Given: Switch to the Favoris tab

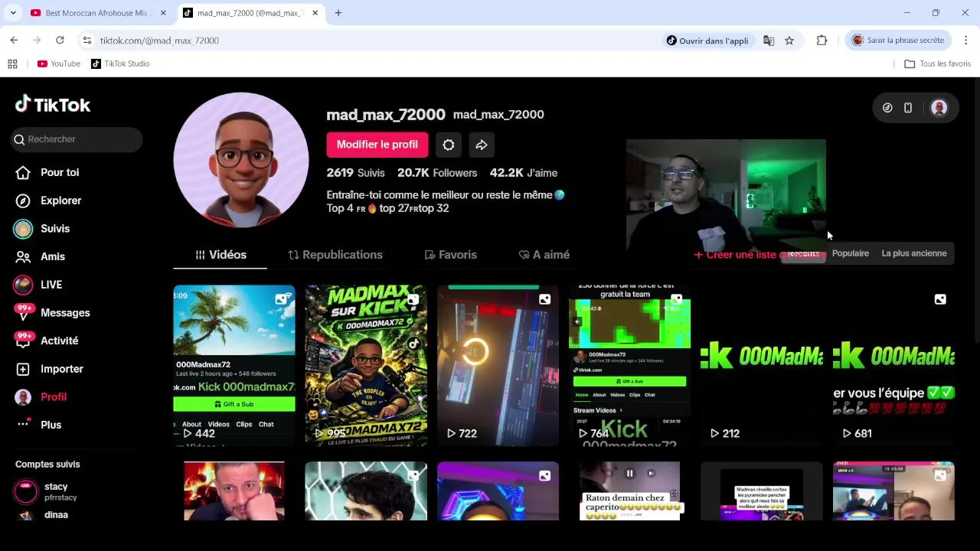Looking at the screenshot, I should click(450, 255).
